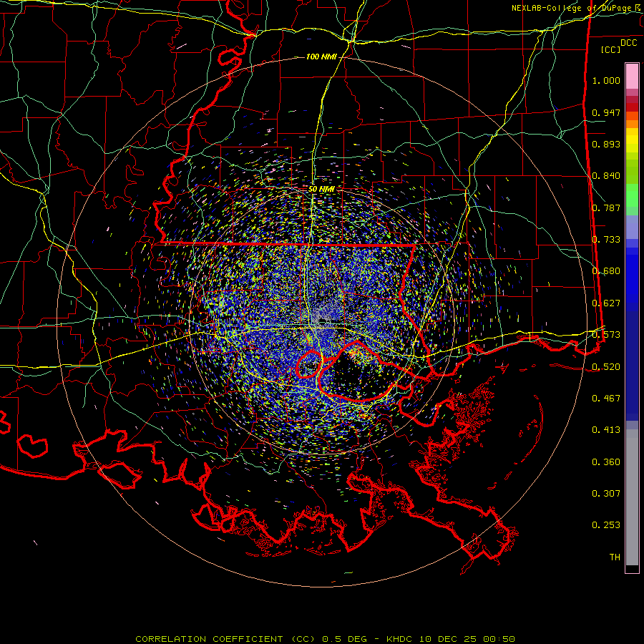This screenshot has height=644, width=644.
Task: Click the 0.680 legend value
Action: pyautogui.click(x=606, y=271)
